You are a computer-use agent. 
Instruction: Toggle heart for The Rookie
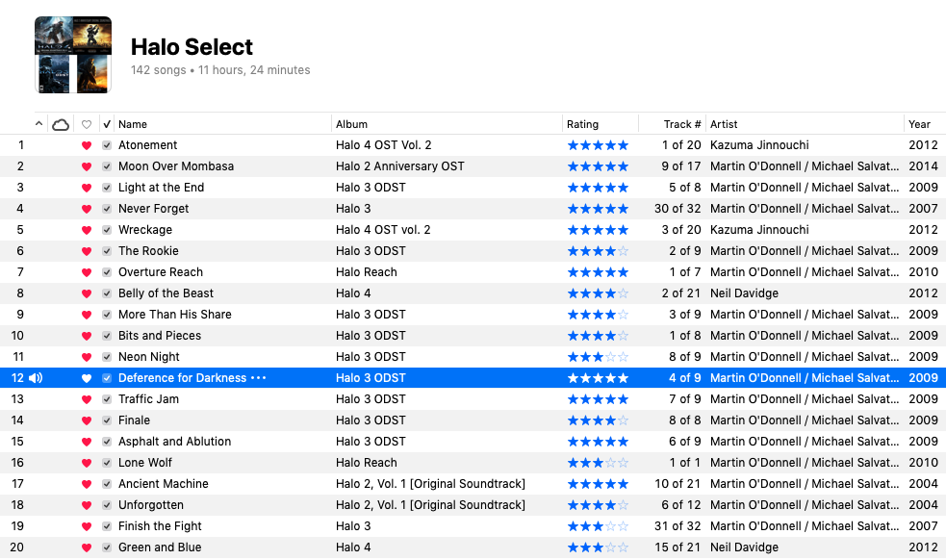(x=87, y=251)
